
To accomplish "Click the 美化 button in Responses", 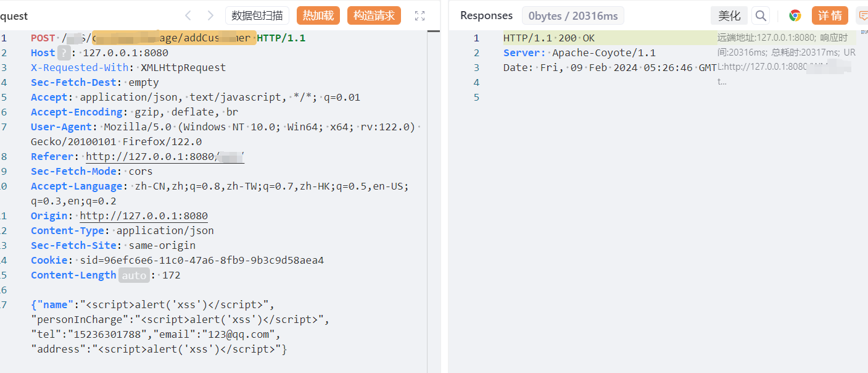I will [729, 15].
